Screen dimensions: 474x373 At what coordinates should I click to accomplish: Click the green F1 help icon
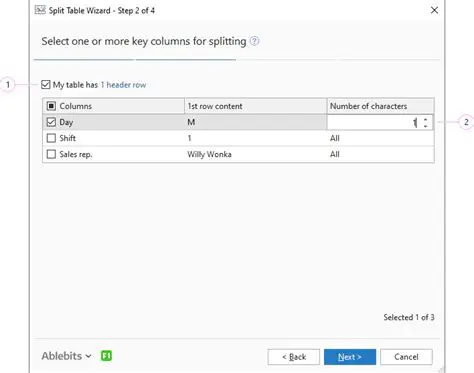(106, 356)
